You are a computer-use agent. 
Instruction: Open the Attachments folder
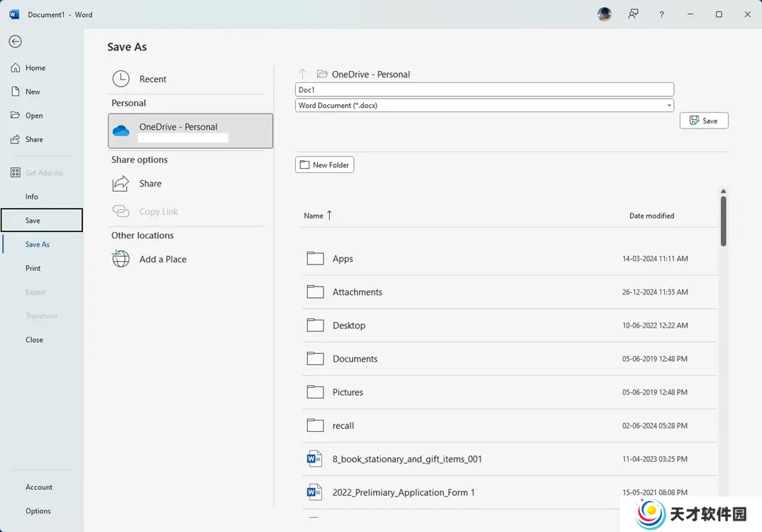click(x=509, y=292)
